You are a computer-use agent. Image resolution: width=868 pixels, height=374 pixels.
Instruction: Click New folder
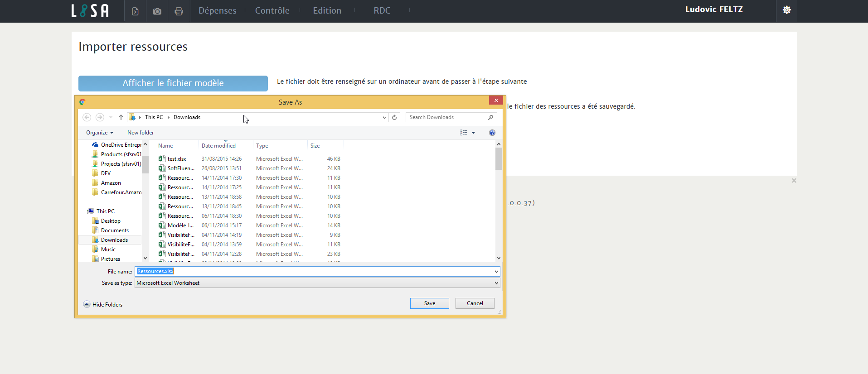(141, 133)
